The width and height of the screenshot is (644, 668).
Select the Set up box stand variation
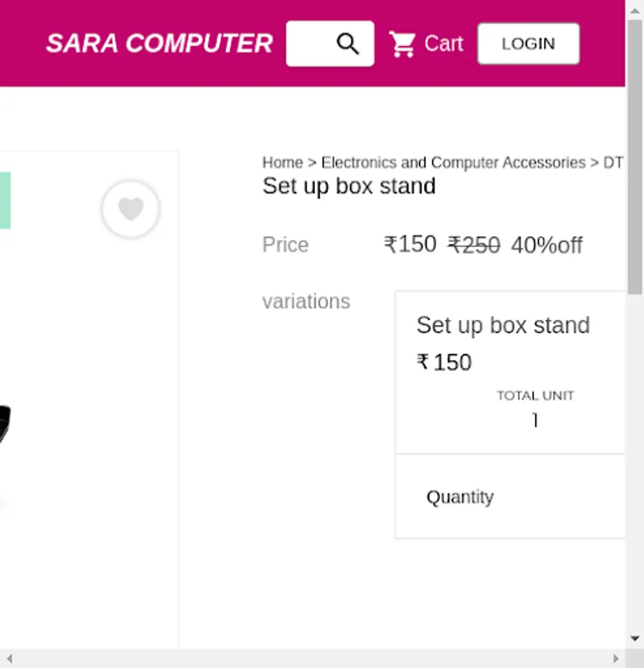coord(503,325)
